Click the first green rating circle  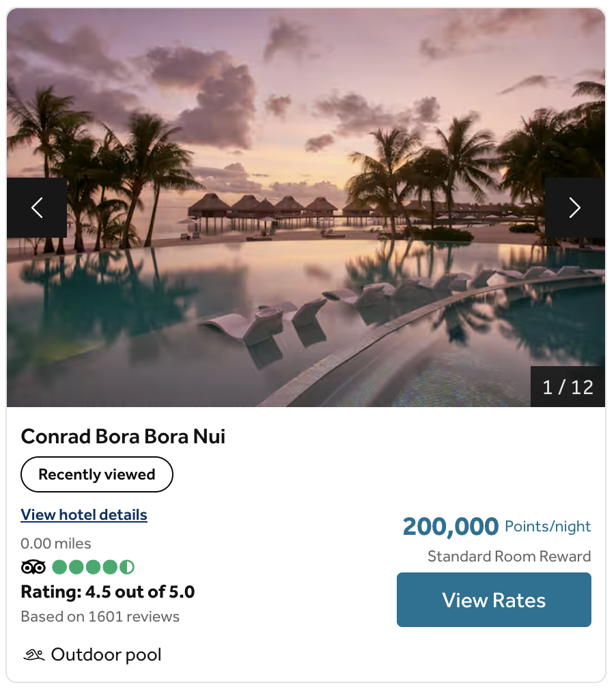click(x=59, y=567)
